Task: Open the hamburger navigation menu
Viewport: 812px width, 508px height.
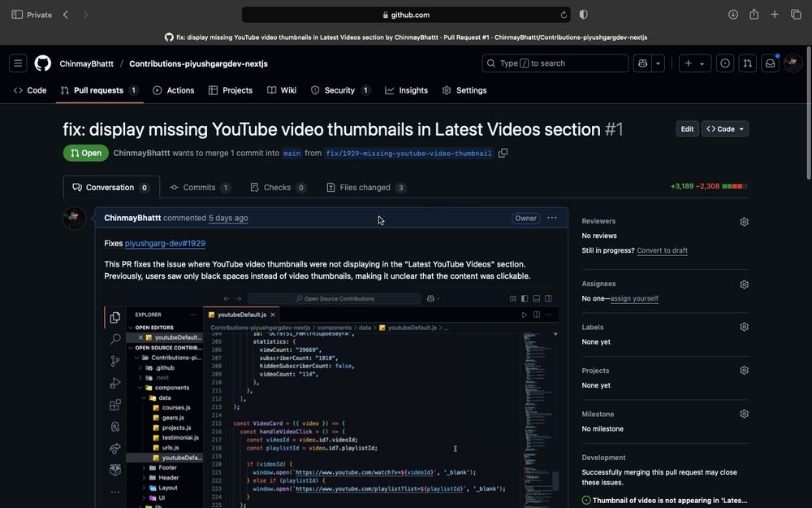Action: (18, 63)
